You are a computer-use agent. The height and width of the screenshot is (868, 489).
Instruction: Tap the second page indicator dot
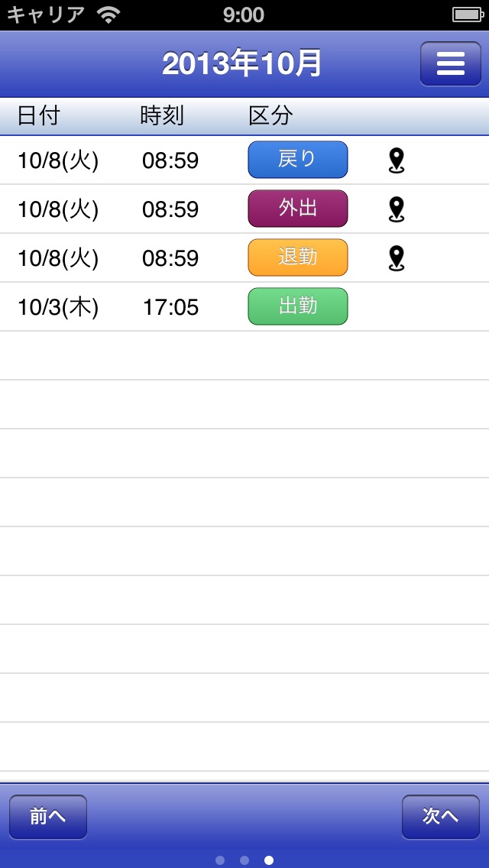pos(244,860)
